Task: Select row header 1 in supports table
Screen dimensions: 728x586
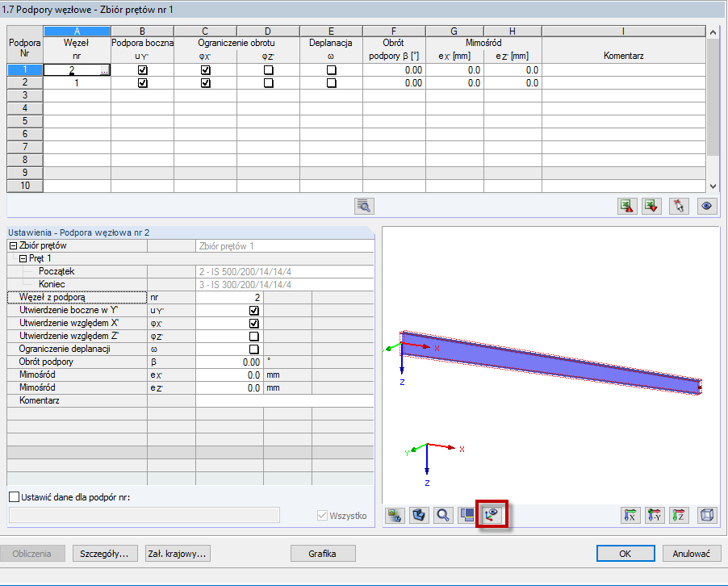Action: tap(25, 69)
